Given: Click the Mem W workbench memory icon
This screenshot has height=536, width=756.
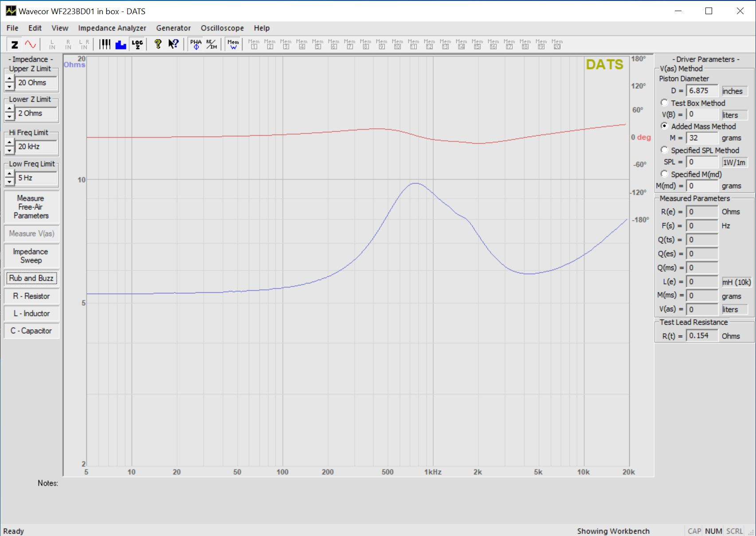Looking at the screenshot, I should 233,44.
